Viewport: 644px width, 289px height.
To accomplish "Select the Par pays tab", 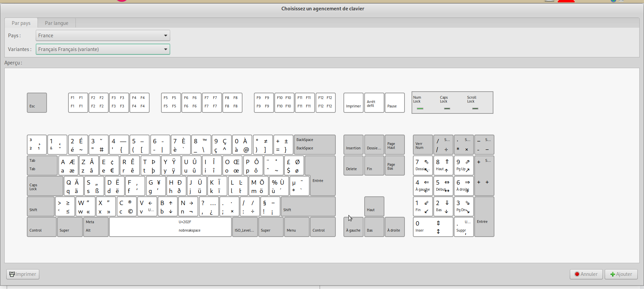I will point(21,23).
